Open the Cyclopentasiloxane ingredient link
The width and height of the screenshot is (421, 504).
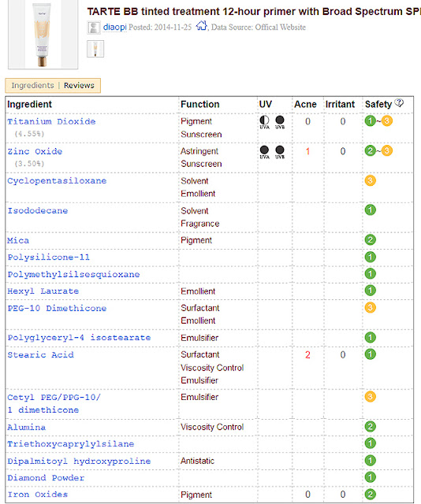pos(57,180)
